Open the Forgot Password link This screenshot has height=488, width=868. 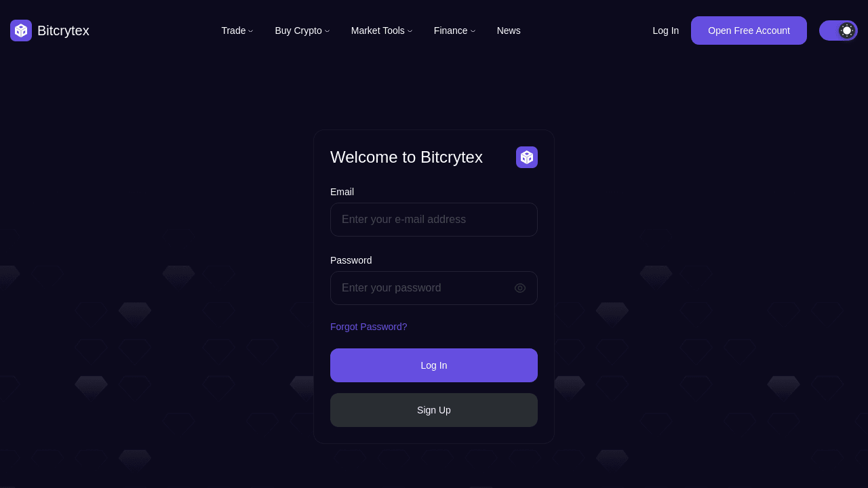[368, 327]
